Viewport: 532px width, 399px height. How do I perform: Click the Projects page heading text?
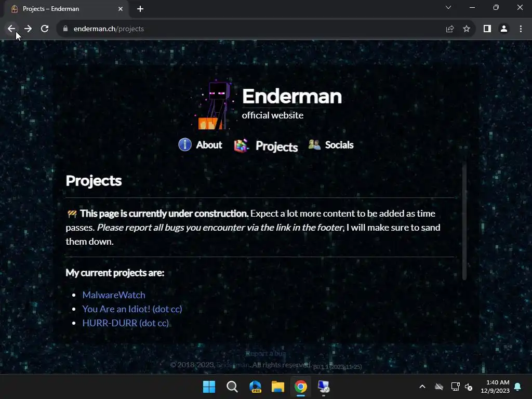click(x=94, y=181)
